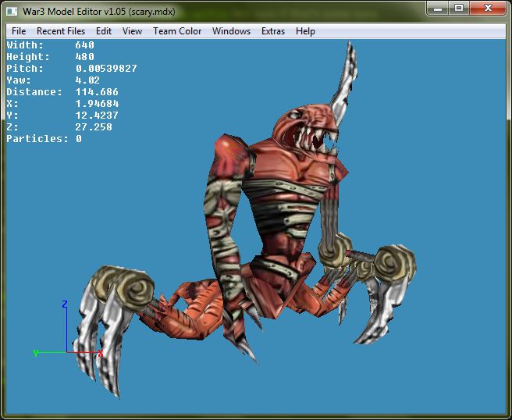Click the Pitch value 0.00539827
This screenshot has height=420, width=512.
(x=106, y=68)
